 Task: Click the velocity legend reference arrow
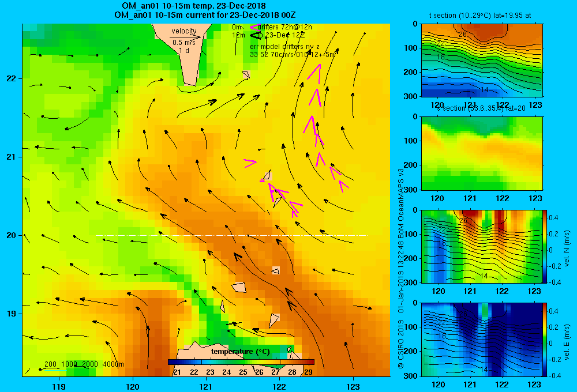[185, 37]
